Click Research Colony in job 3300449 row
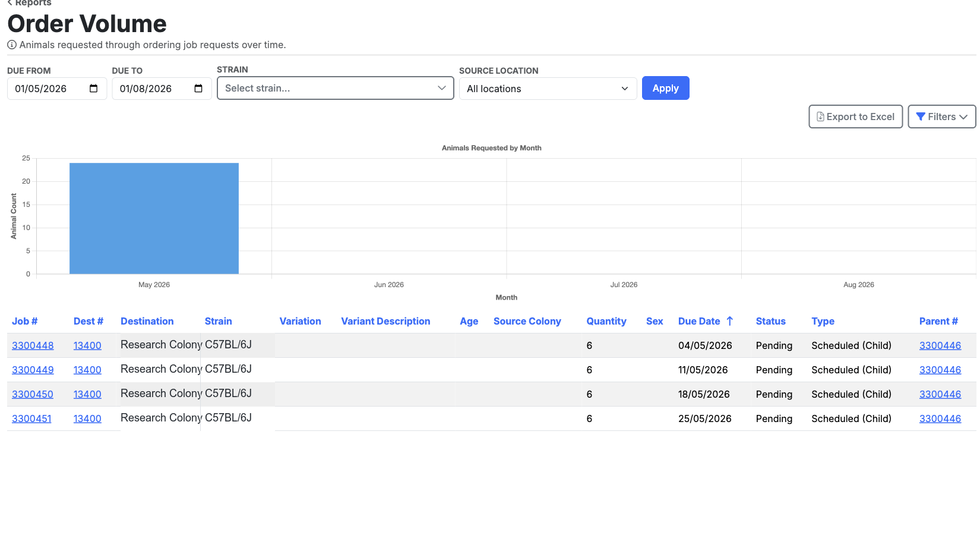The height and width of the screenshot is (535, 980). [161, 369]
